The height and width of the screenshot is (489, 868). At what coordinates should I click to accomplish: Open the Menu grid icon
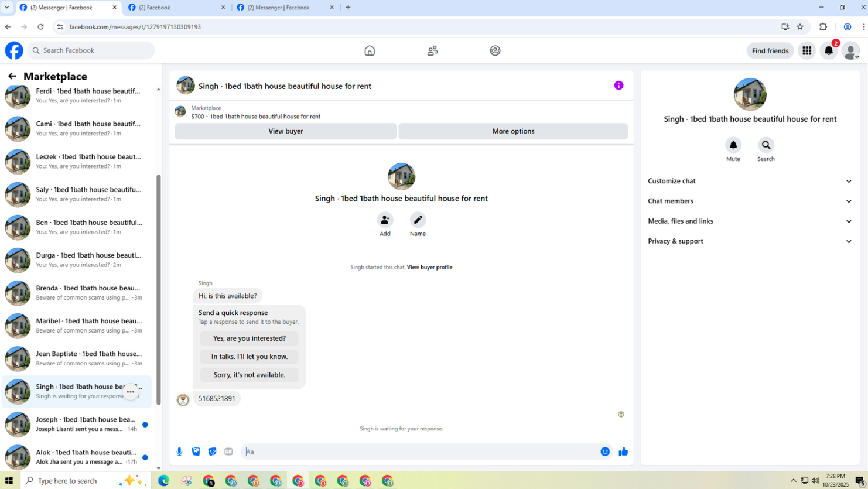click(807, 50)
